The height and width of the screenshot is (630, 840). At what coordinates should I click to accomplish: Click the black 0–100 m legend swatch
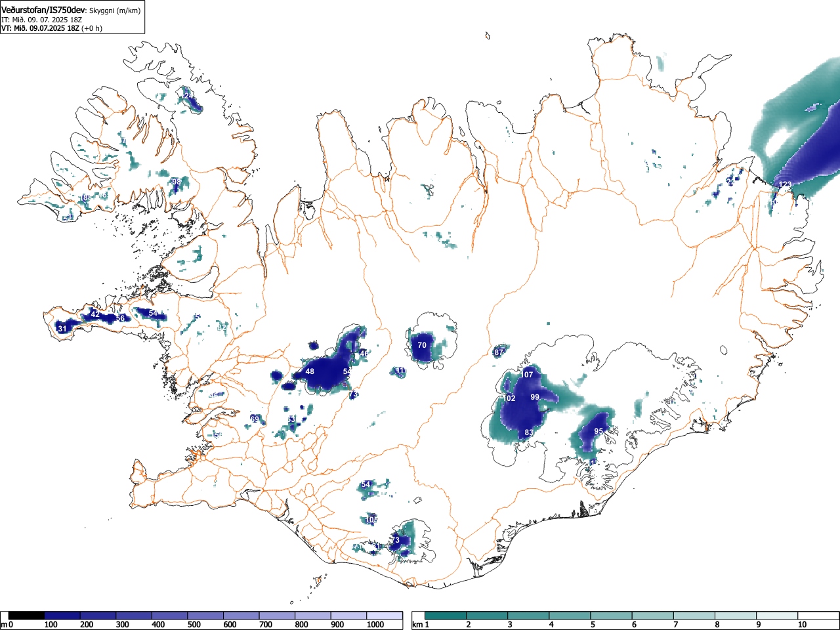point(27,616)
